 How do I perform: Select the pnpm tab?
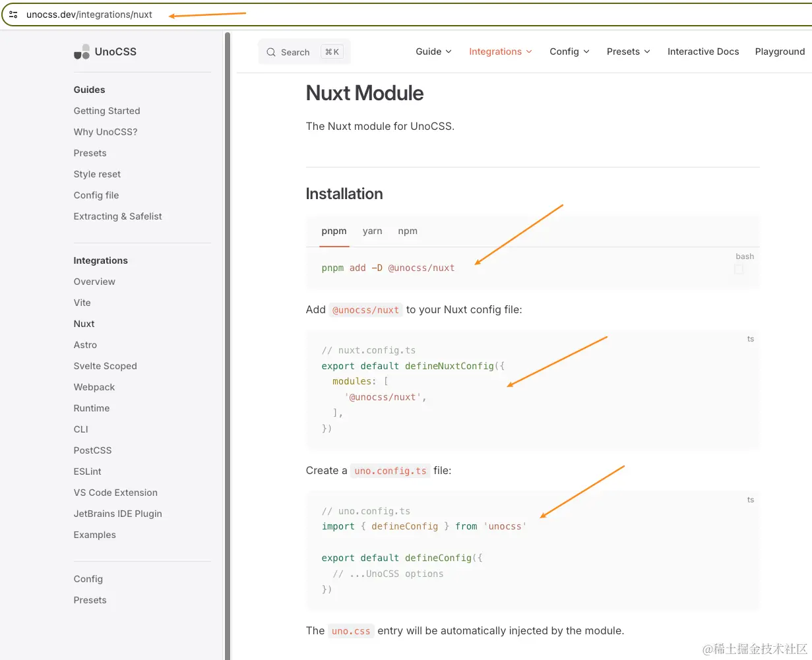tap(334, 231)
